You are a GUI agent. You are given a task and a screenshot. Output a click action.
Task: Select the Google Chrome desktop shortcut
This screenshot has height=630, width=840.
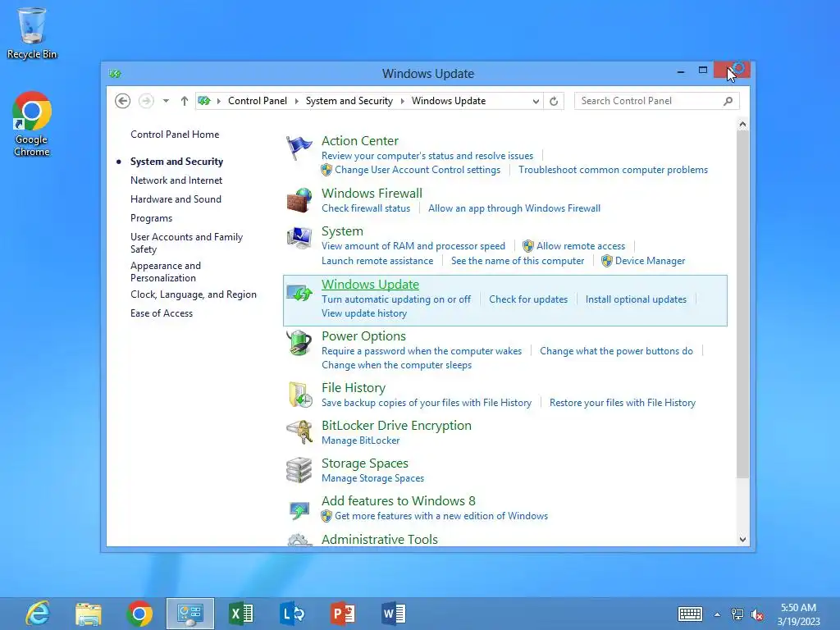click(32, 124)
